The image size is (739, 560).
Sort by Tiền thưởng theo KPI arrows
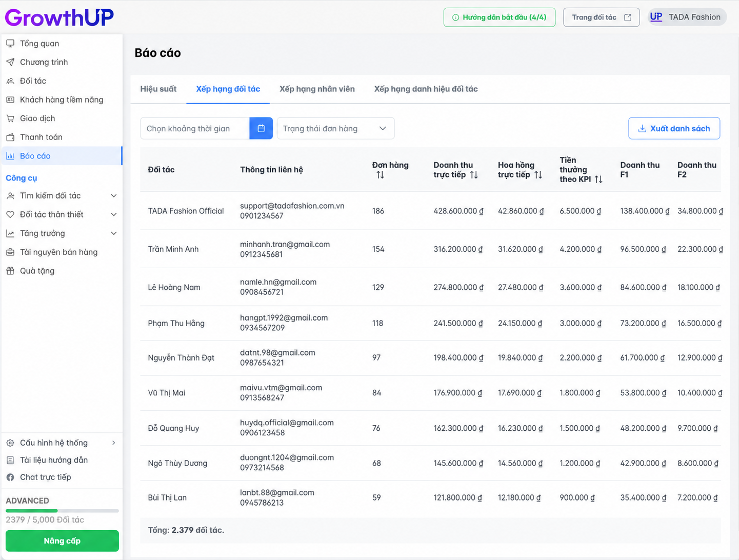click(598, 179)
